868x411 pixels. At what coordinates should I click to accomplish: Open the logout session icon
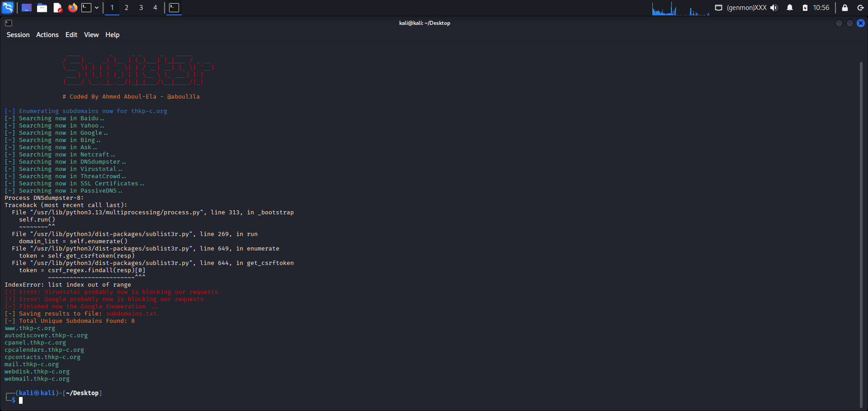tap(860, 8)
